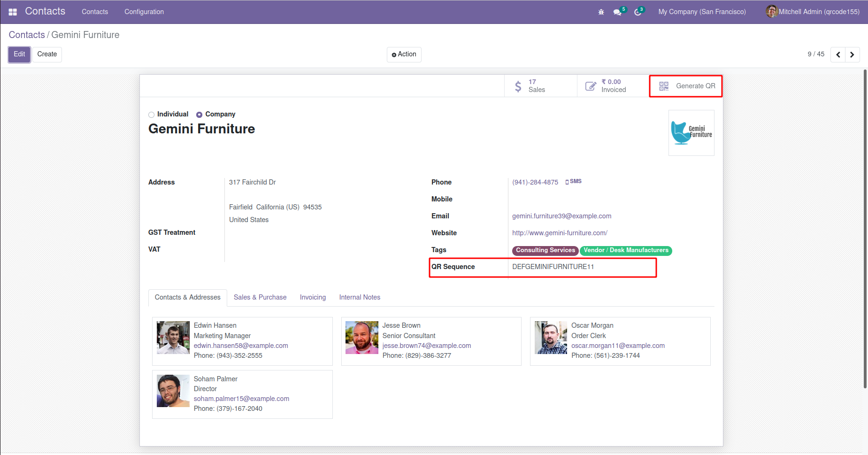Click the Consulting Services tag
The width and height of the screenshot is (868, 455).
tap(545, 250)
